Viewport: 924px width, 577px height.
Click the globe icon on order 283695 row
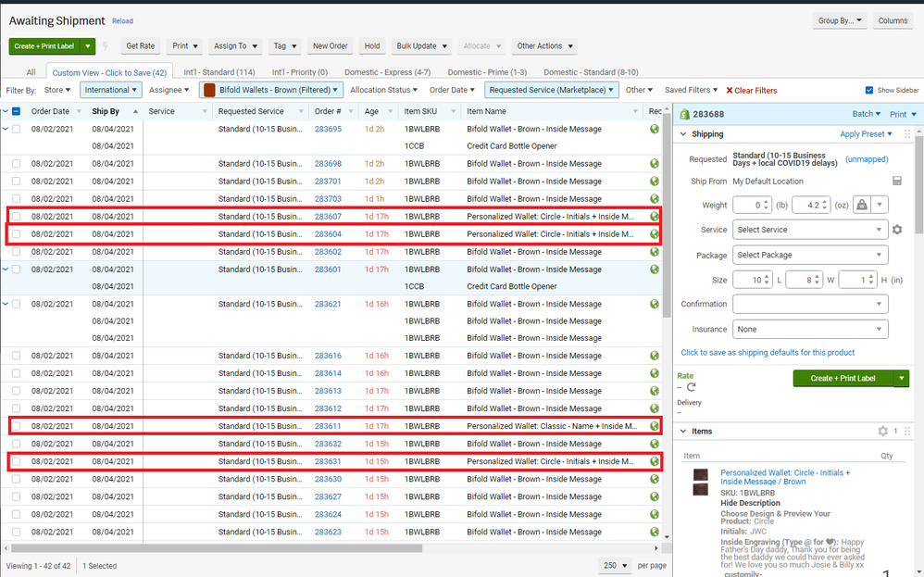pos(655,130)
